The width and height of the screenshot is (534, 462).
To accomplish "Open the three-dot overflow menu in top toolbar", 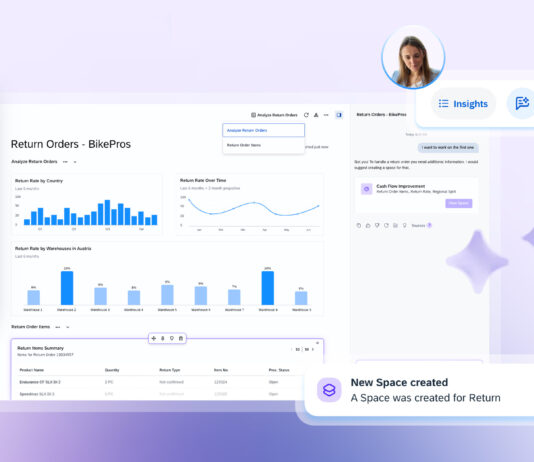I will (x=326, y=115).
